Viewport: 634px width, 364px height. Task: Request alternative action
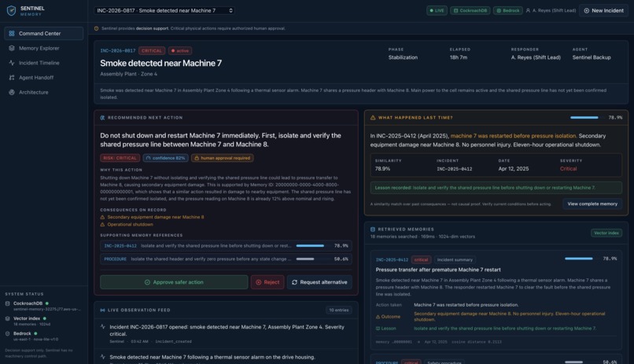point(319,282)
